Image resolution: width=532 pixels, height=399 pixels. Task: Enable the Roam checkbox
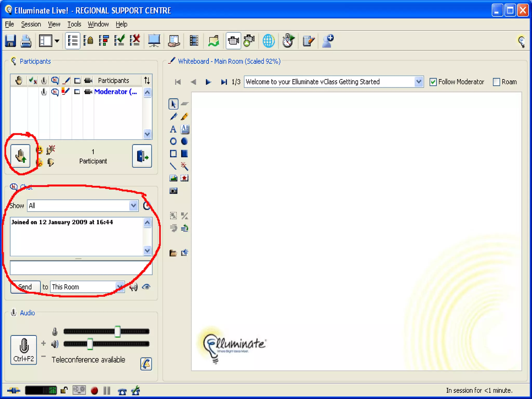click(x=496, y=82)
